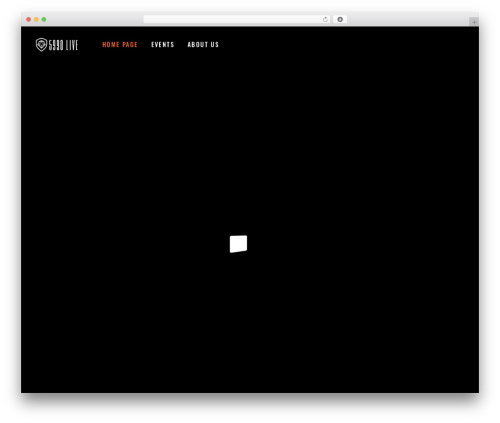
Task: Open the About Us page
Action: [x=203, y=45]
